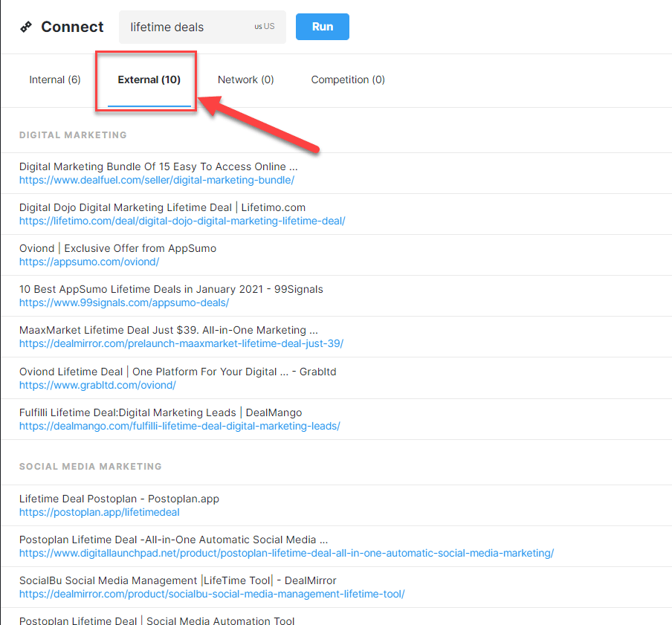Open the dealmirror.com socialbu link
Image resolution: width=672 pixels, height=625 pixels.
tap(212, 594)
